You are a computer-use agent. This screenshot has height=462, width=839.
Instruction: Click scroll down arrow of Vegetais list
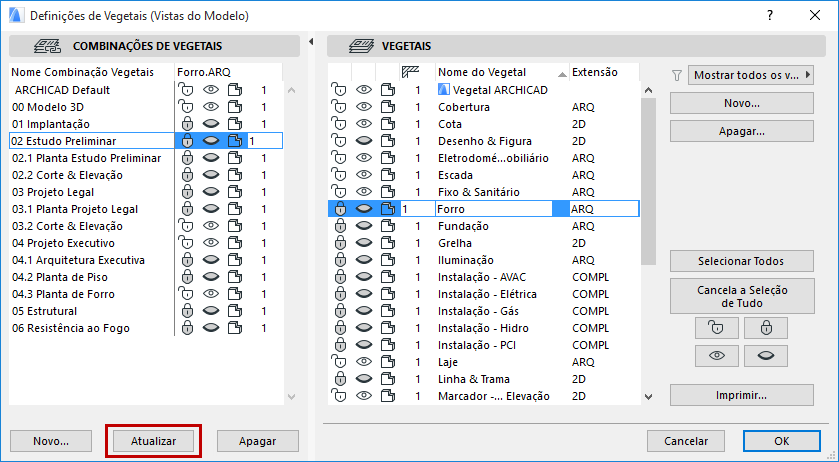tap(649, 397)
